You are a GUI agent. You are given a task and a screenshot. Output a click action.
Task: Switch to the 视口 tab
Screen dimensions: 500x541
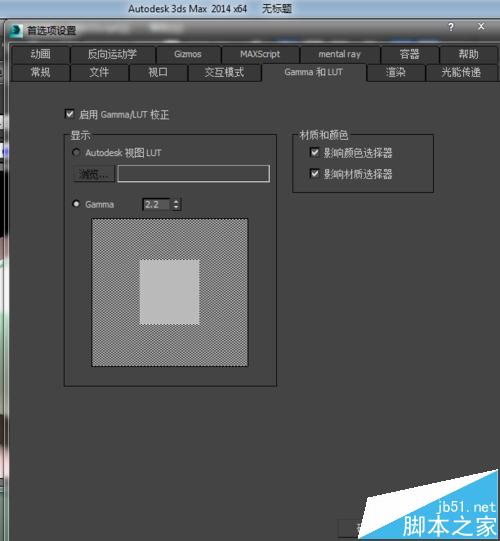tap(158, 72)
